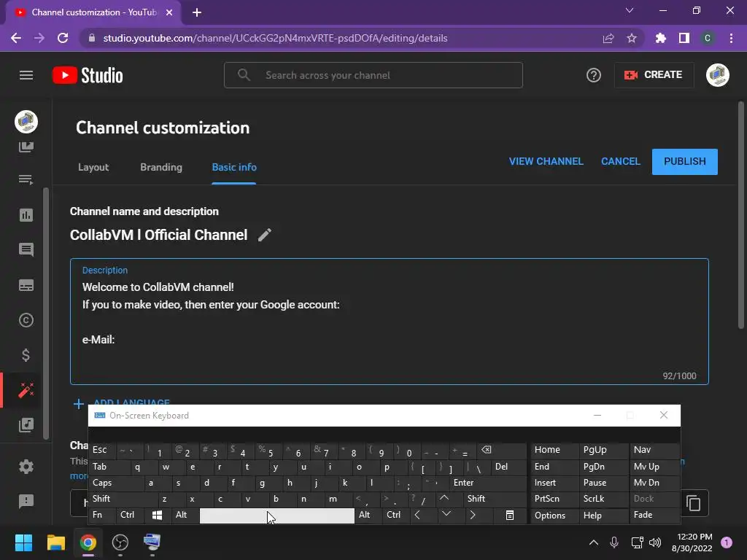Copy channel URL icon

pyautogui.click(x=693, y=503)
